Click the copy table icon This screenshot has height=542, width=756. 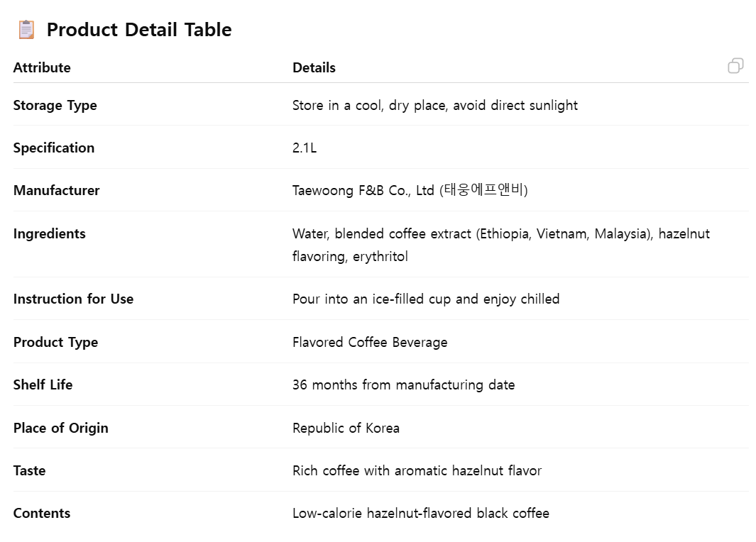tap(735, 66)
